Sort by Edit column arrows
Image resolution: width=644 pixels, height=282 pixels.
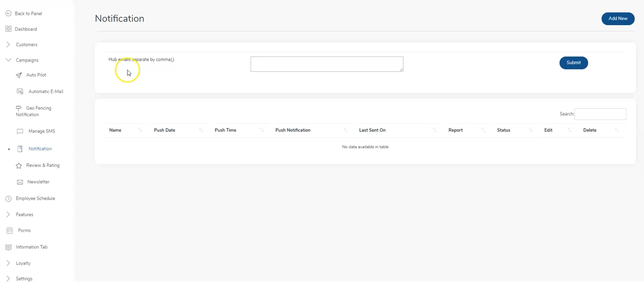570,130
